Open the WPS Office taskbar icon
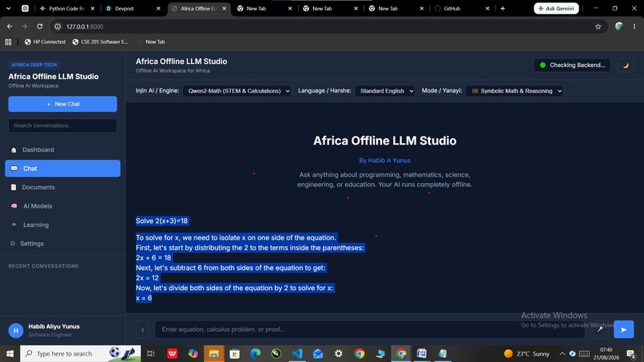The height and width of the screenshot is (362, 644). [173, 353]
